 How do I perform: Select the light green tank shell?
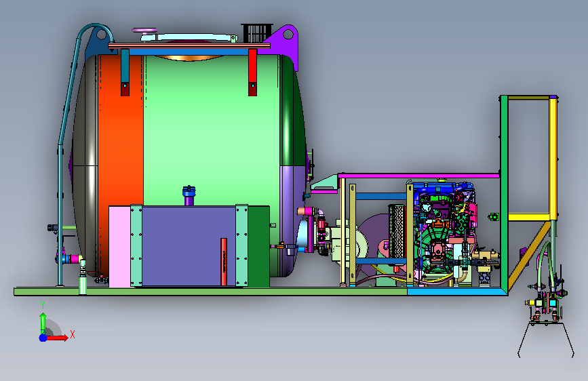pyautogui.click(x=212, y=132)
